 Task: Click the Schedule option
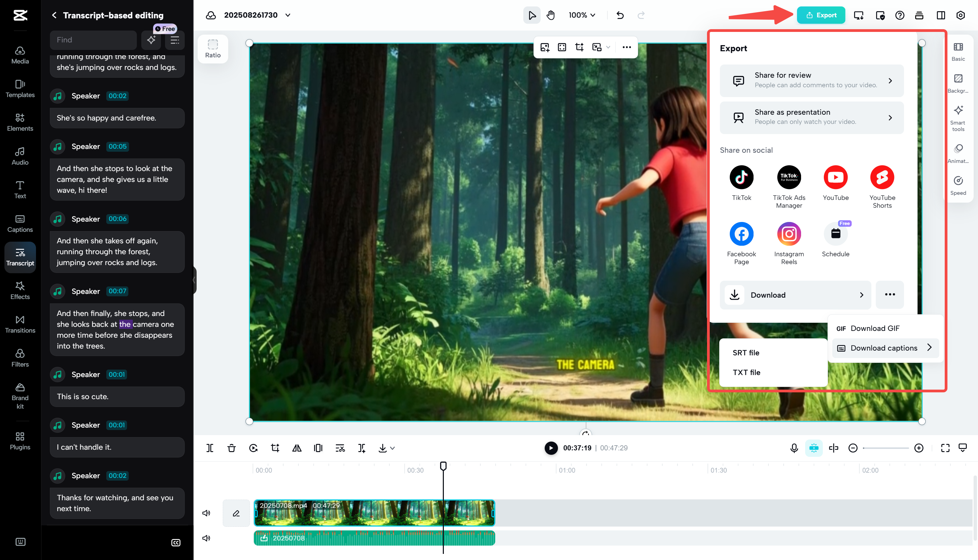coord(835,240)
